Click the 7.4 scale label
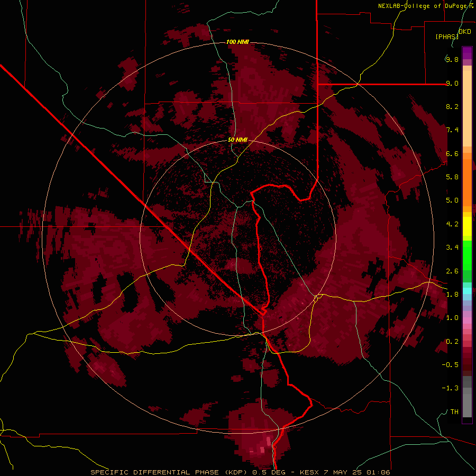 point(452,130)
